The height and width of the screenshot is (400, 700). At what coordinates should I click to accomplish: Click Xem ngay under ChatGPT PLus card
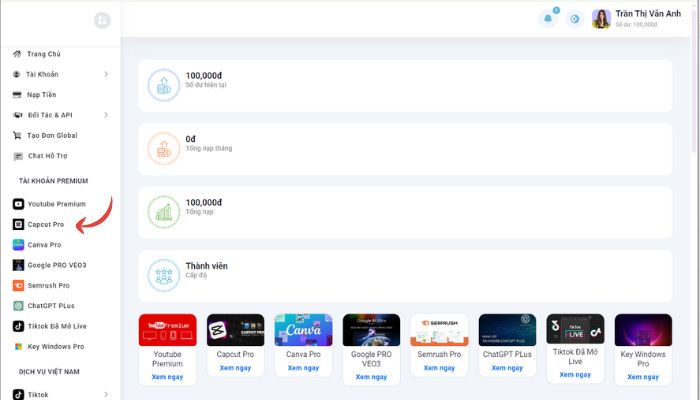(x=507, y=368)
